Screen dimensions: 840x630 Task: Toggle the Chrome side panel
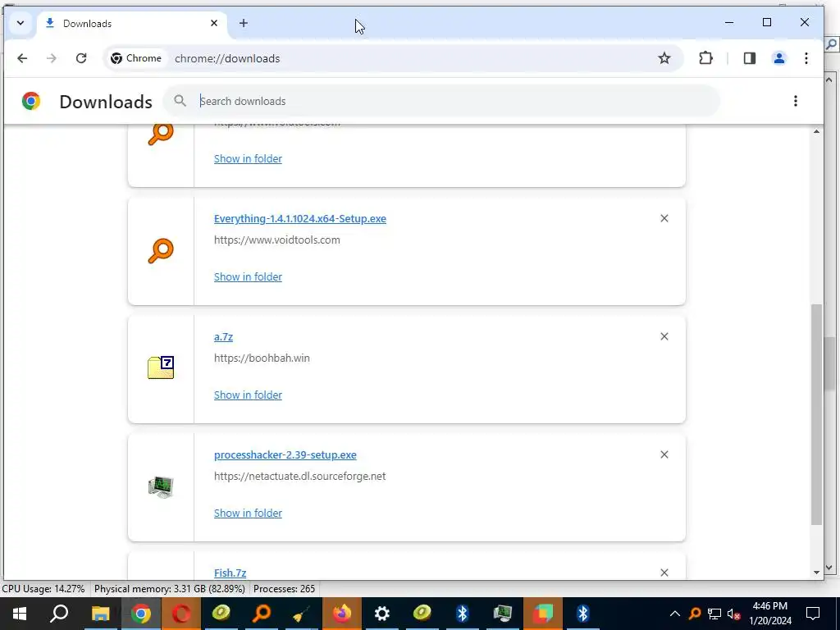tap(750, 58)
